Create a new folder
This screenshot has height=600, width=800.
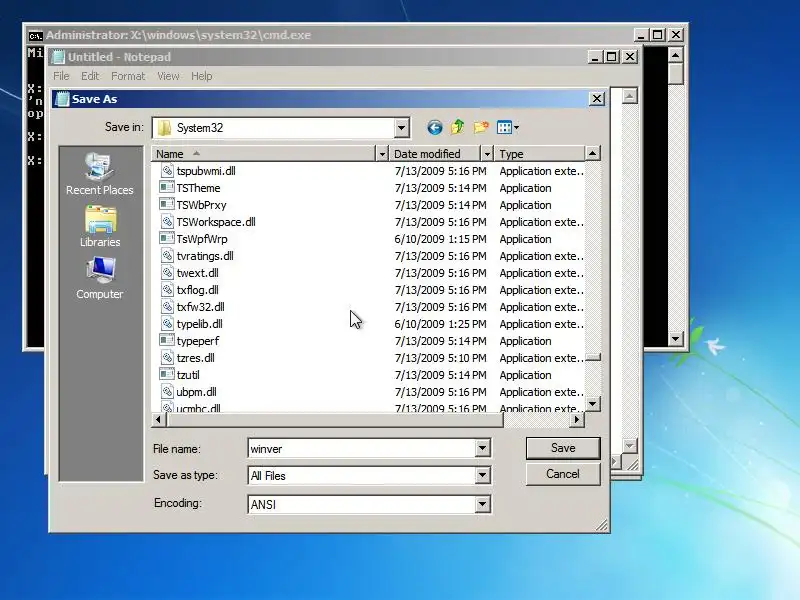[481, 127]
